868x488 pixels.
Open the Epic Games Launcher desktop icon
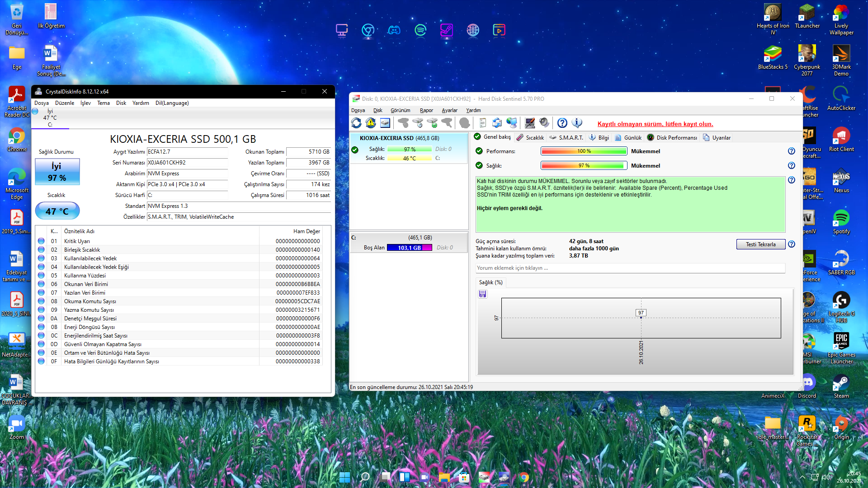tap(841, 348)
